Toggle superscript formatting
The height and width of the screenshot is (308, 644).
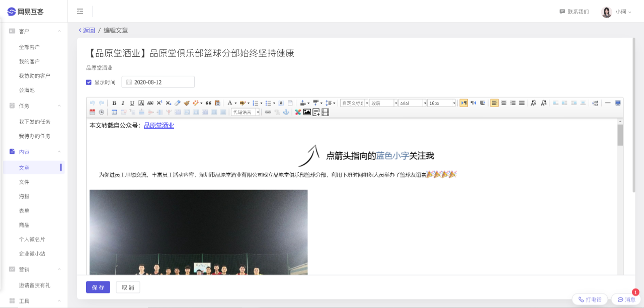[x=159, y=103]
